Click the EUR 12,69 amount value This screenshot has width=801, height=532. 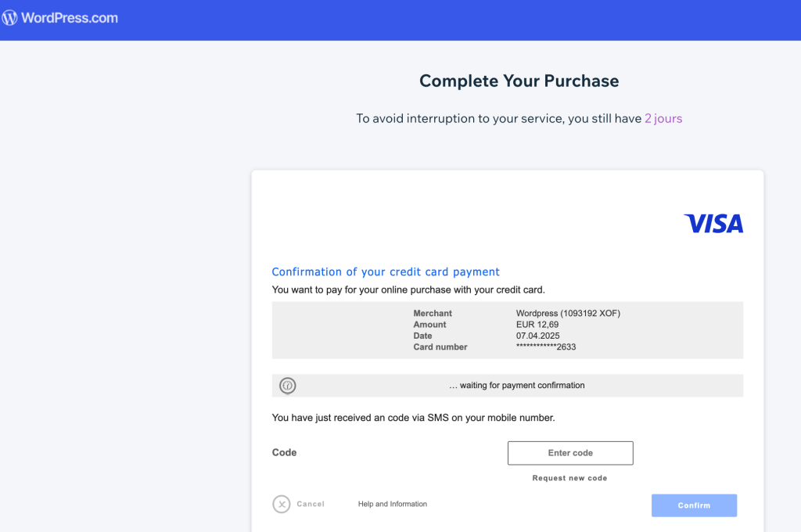click(x=537, y=325)
